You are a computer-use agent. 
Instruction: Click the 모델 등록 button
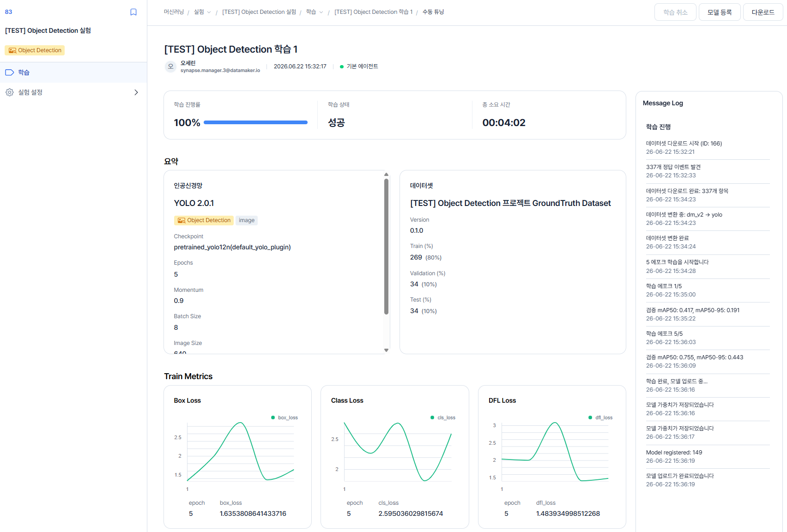pos(720,12)
